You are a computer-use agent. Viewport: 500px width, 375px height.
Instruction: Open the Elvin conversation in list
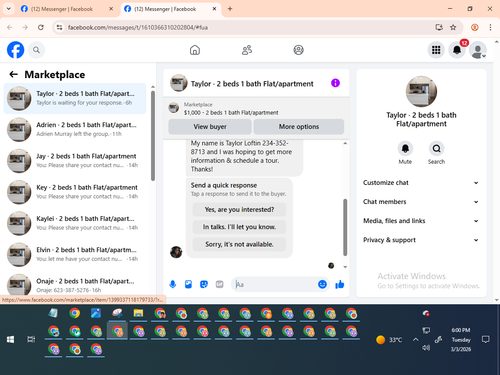point(75,254)
